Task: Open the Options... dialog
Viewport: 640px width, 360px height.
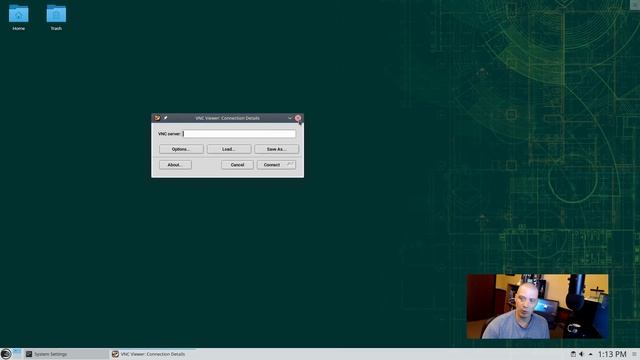Action: (181, 149)
